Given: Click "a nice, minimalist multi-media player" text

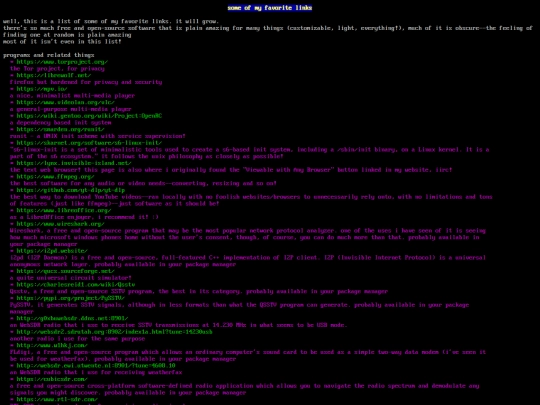Looking at the screenshot, I should (x=72, y=96).
